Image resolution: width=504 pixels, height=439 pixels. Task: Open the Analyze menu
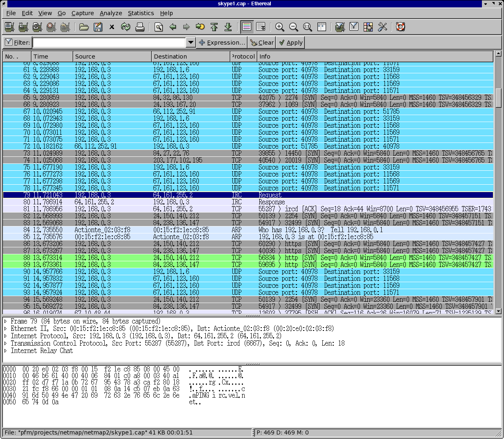[111, 13]
